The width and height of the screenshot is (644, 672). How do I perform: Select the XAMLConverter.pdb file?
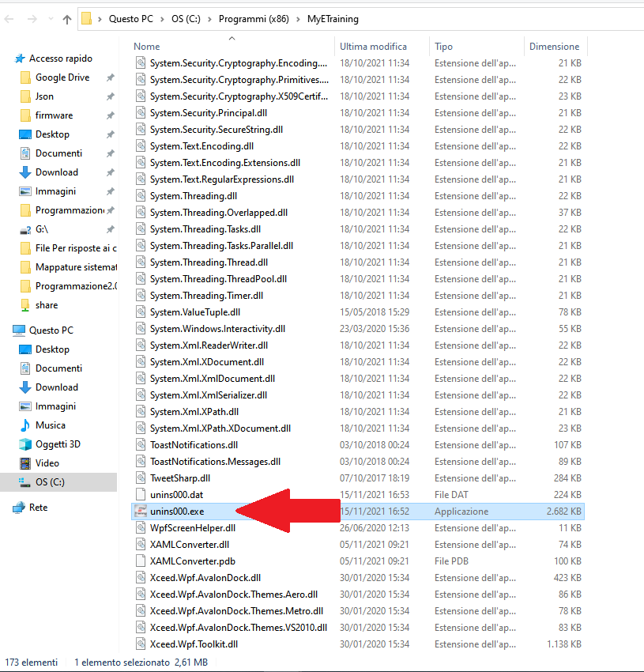click(x=190, y=561)
